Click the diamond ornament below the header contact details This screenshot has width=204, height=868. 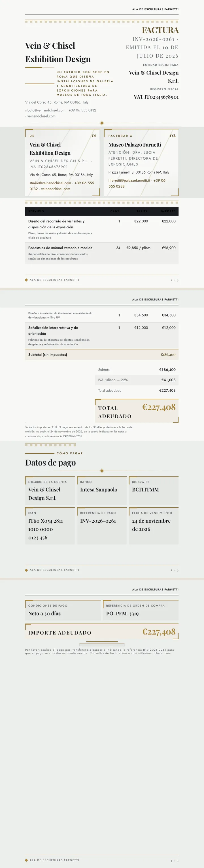pyautogui.click(x=102, y=123)
